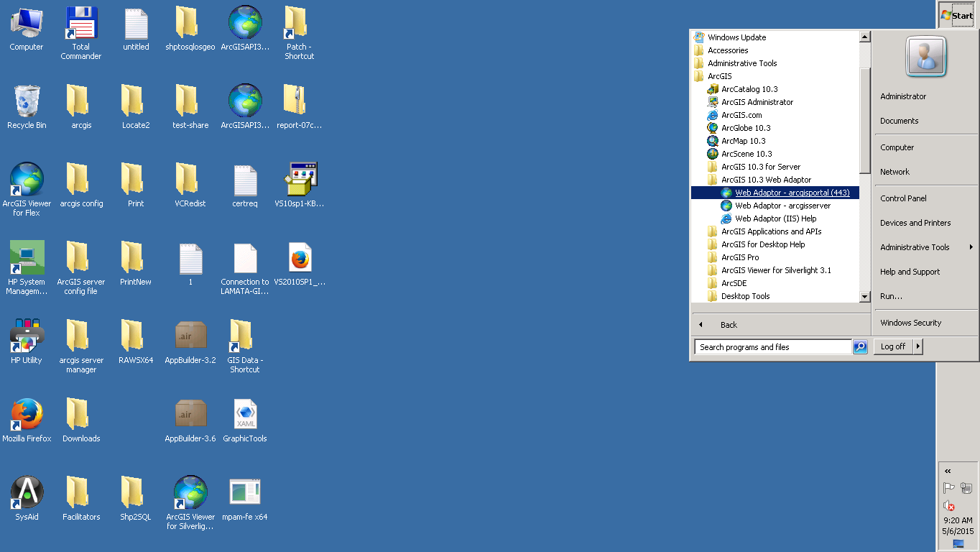The width and height of the screenshot is (980, 552).
Task: Click the muted volume tray icon
Action: (949, 505)
